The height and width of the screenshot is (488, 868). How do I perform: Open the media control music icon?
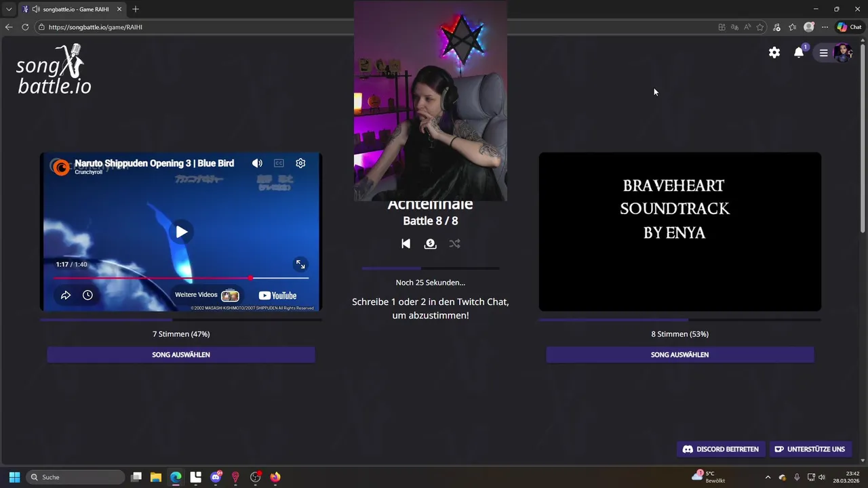776,27
